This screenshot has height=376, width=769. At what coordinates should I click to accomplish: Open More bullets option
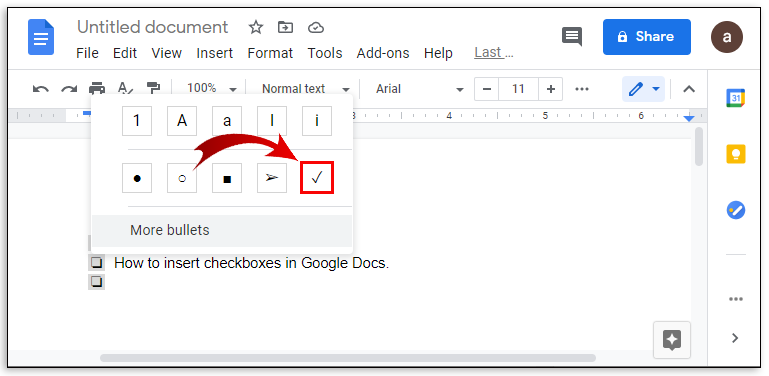pyautogui.click(x=222, y=230)
